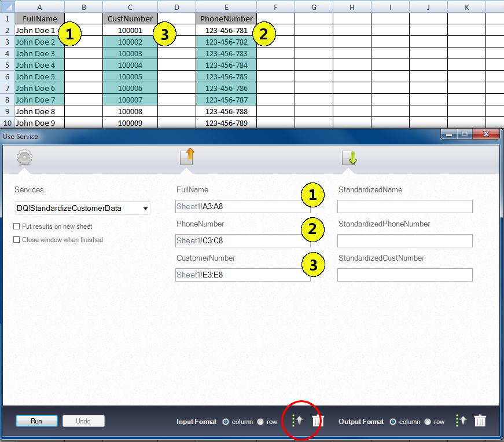This screenshot has height=442, width=504.
Task: Select Input Format column radio
Action: coord(226,422)
